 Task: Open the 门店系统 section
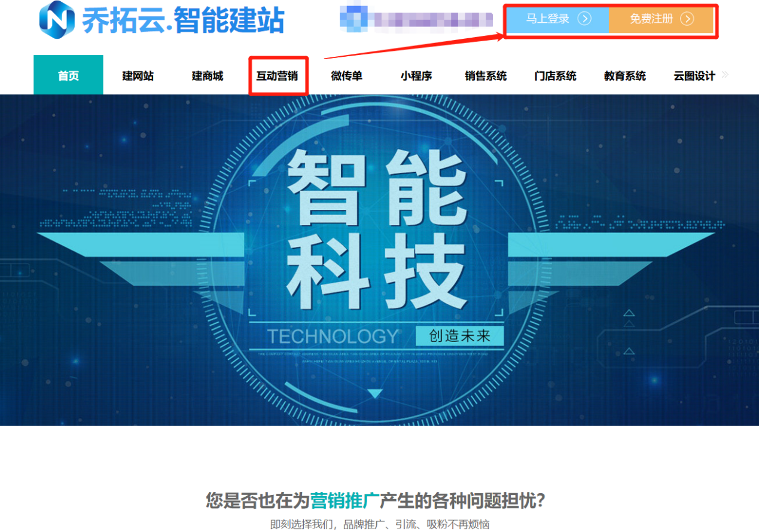coord(554,74)
